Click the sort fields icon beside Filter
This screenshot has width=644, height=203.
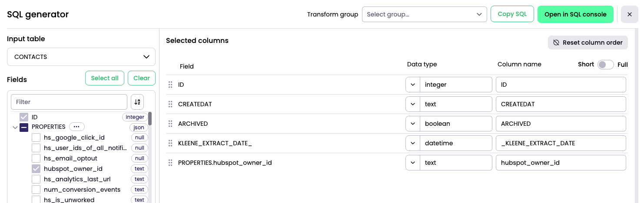[137, 102]
